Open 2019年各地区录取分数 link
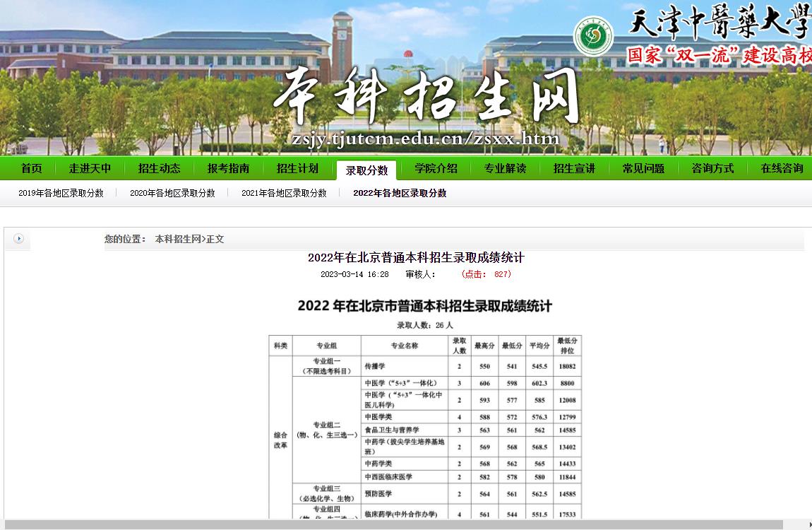812x530 pixels. tap(61, 193)
